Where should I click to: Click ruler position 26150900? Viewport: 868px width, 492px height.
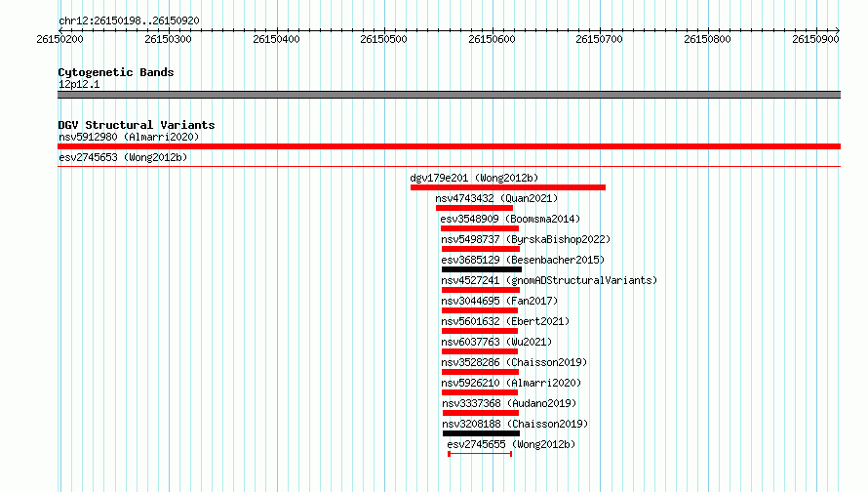(815, 39)
